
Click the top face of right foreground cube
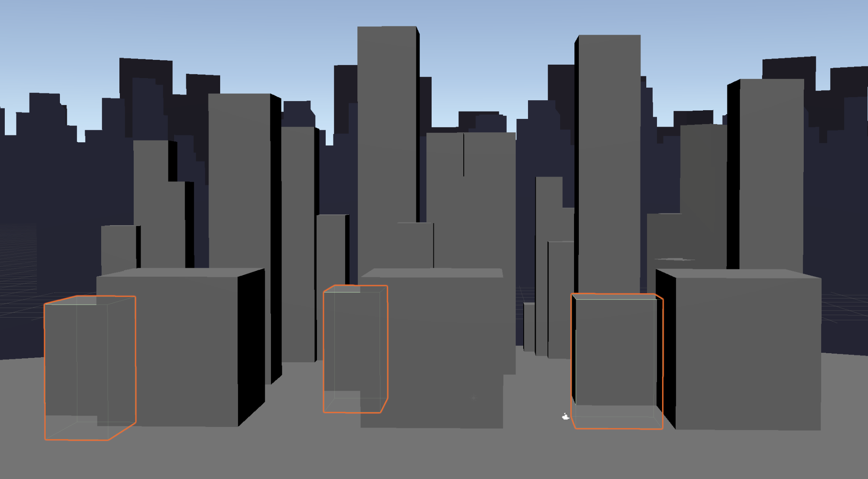(x=738, y=273)
